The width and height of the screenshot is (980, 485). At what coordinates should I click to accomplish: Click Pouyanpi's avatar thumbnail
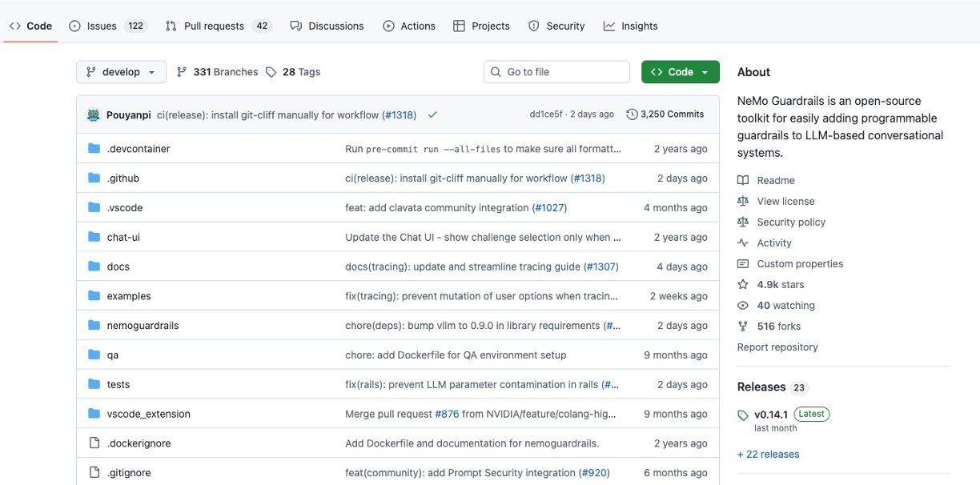click(94, 114)
